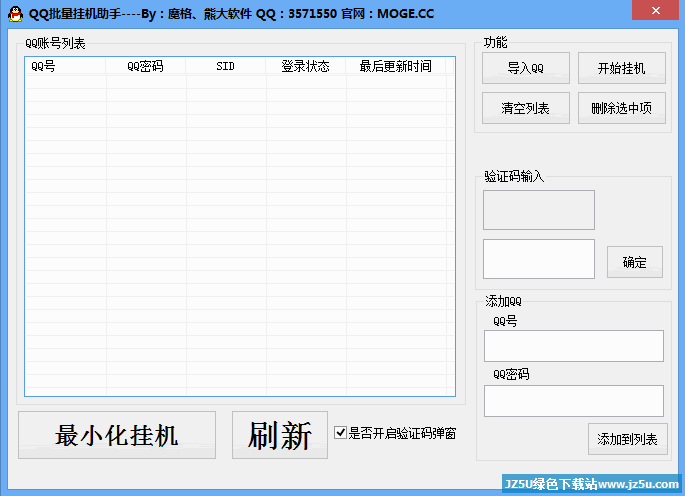
Task: Clear the list with 清空列表
Action: [x=526, y=108]
